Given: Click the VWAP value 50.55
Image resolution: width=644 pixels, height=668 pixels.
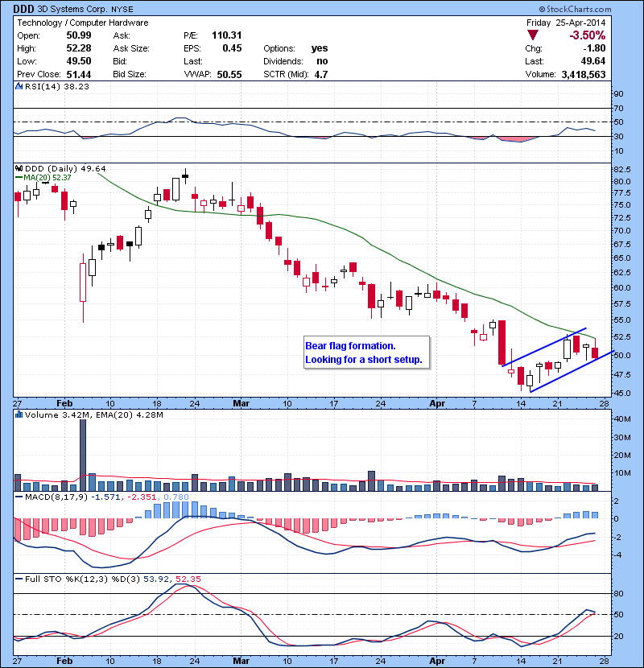Looking at the screenshot, I should (x=229, y=75).
